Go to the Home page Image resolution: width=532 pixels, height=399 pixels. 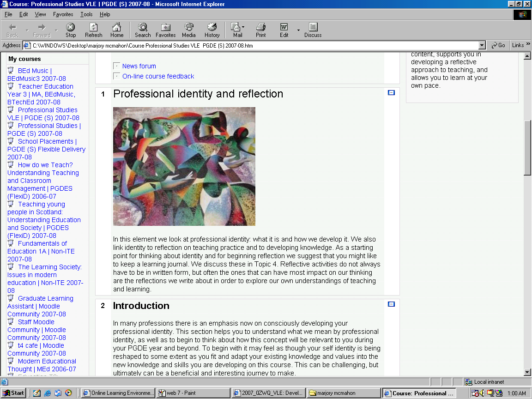click(117, 30)
